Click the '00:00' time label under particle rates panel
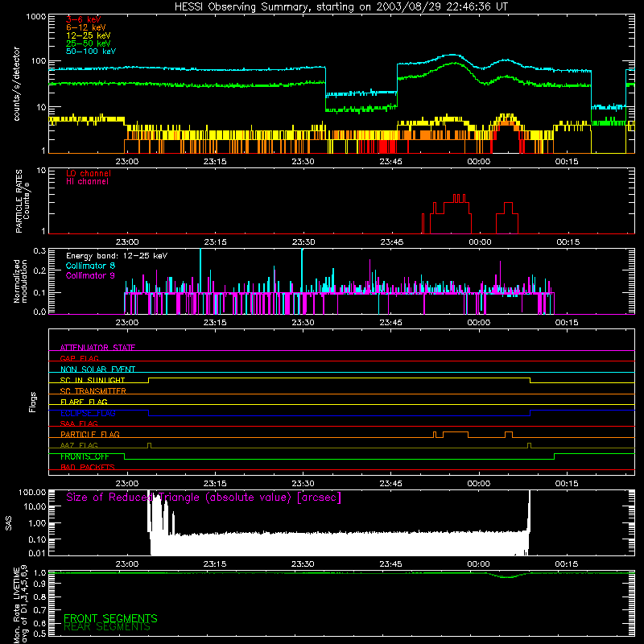 (x=480, y=242)
